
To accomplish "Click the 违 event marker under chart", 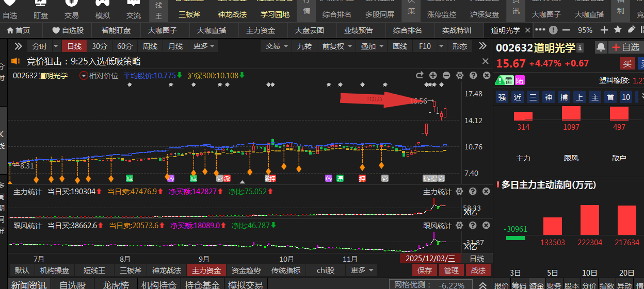I will [x=340, y=178].
